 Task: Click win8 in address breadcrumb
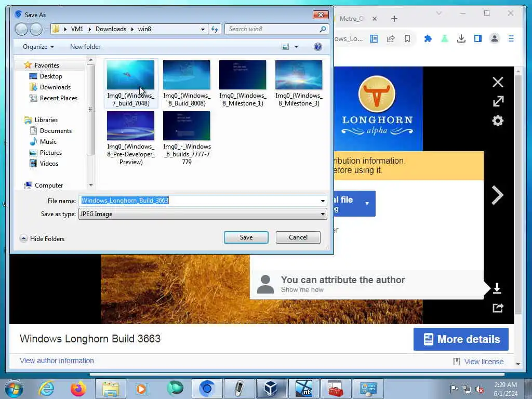(144, 29)
